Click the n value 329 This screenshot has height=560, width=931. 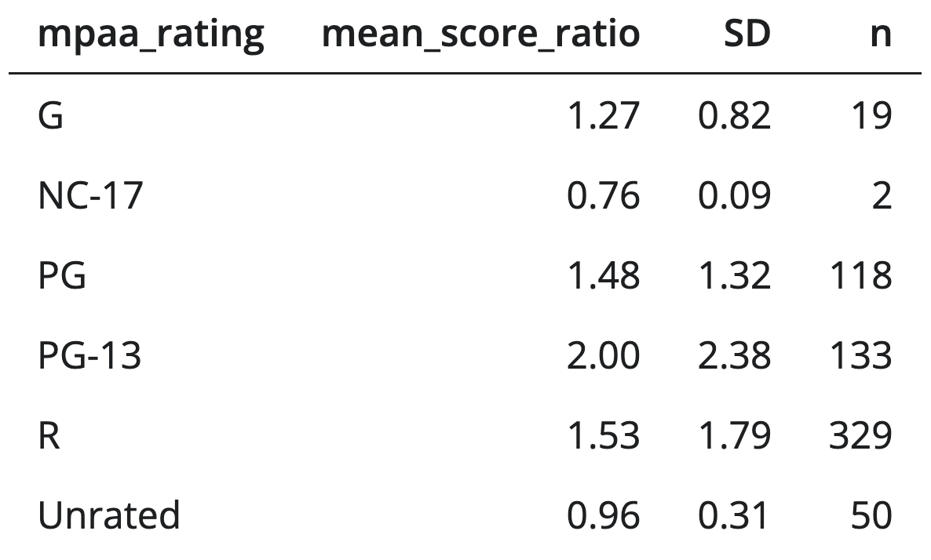click(x=860, y=436)
